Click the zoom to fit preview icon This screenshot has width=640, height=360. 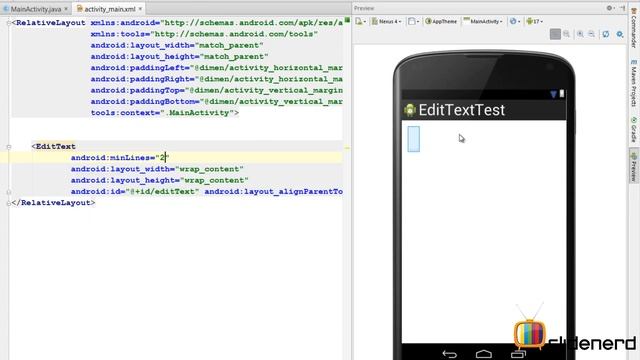[555, 34]
